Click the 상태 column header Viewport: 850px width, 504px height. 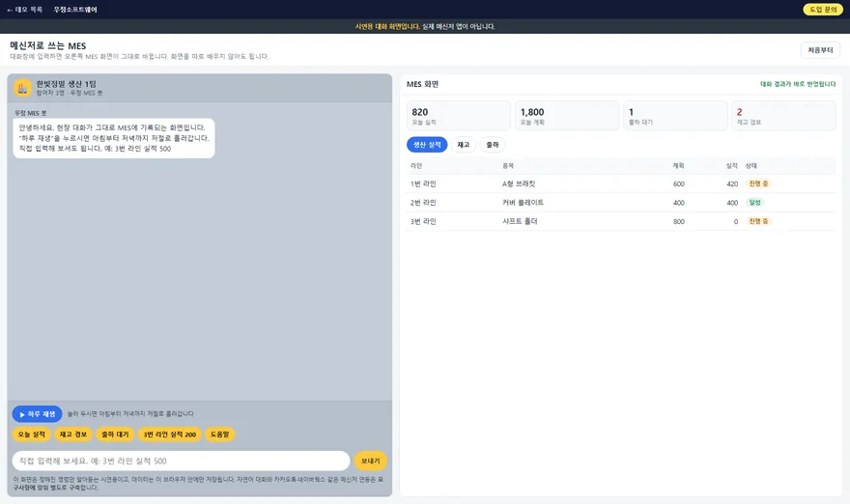click(x=751, y=166)
